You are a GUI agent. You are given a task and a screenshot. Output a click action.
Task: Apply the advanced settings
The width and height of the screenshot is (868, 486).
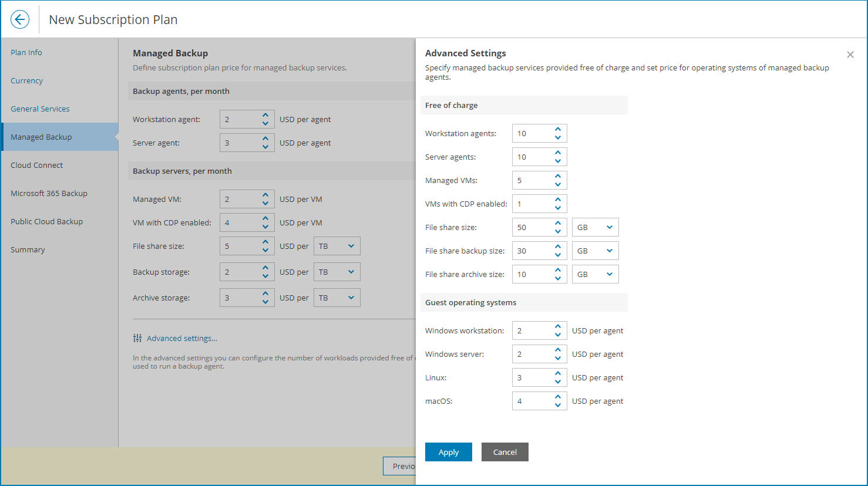pyautogui.click(x=448, y=452)
